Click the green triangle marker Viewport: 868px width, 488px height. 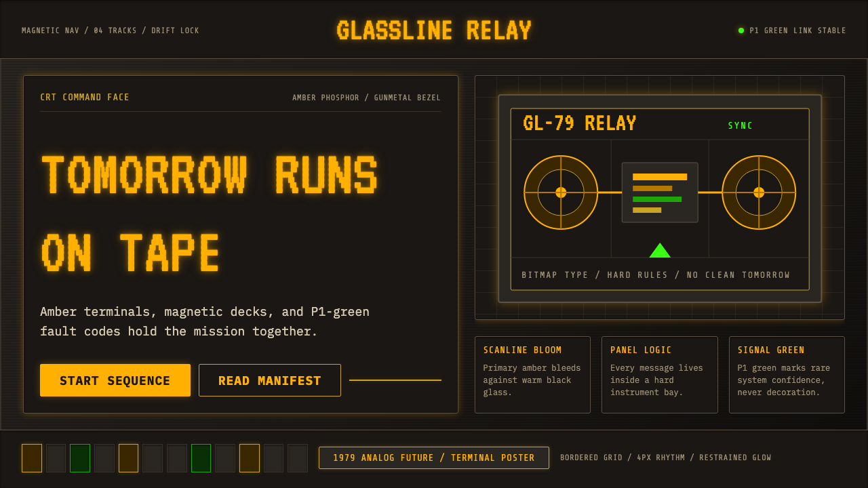[x=660, y=250]
